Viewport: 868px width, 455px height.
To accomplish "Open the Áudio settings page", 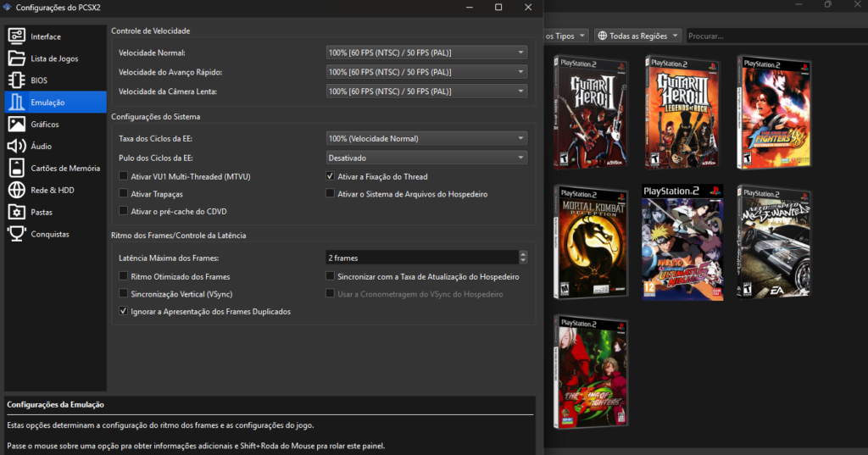I will point(55,146).
